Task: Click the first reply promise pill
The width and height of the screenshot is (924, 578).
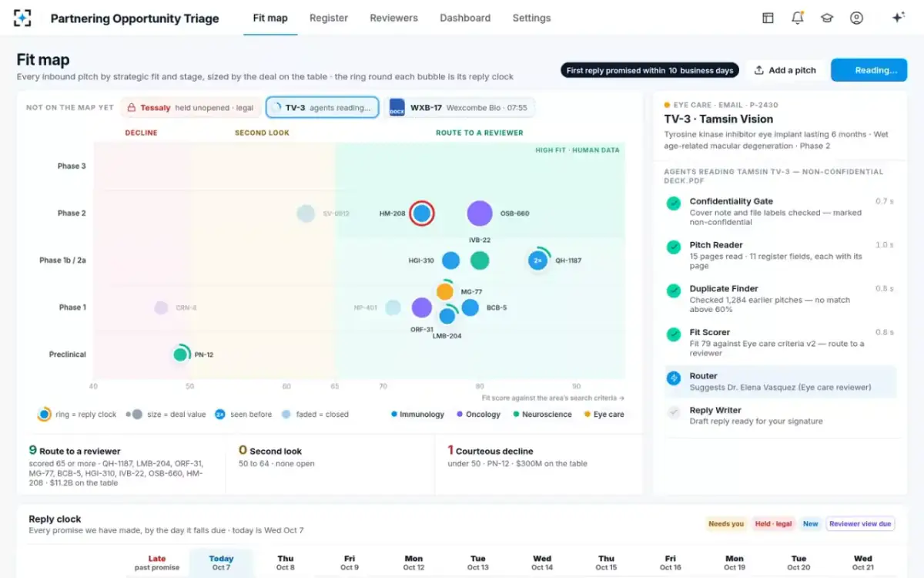Action: coord(650,70)
